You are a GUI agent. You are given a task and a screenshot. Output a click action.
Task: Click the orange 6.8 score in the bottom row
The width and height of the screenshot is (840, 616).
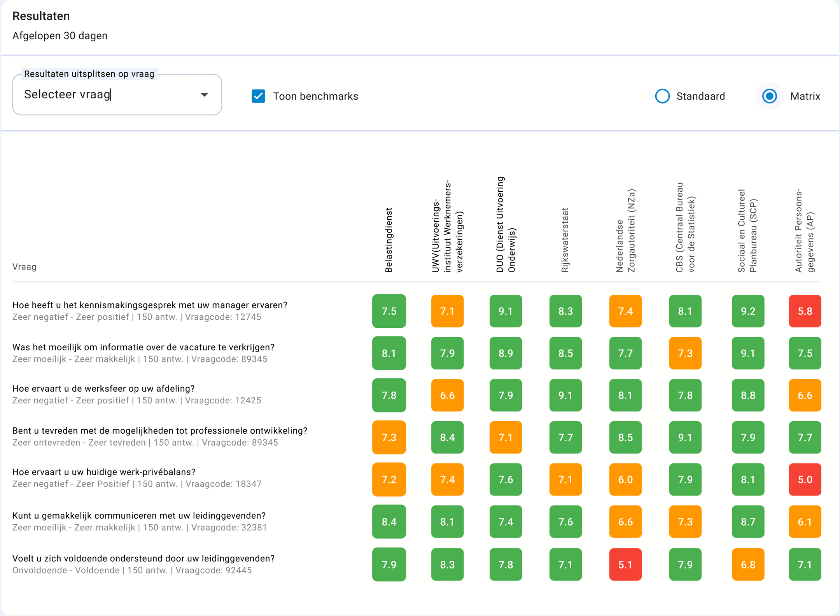coord(748,564)
